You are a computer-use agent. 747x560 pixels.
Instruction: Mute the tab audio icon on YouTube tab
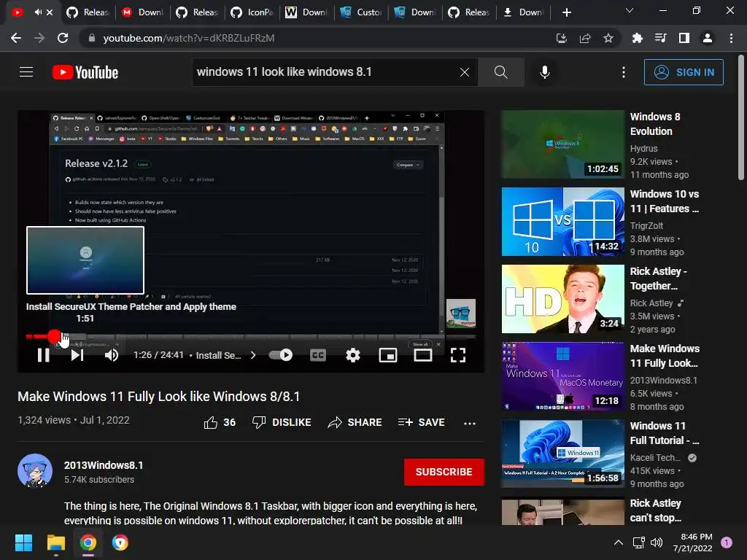click(x=38, y=12)
